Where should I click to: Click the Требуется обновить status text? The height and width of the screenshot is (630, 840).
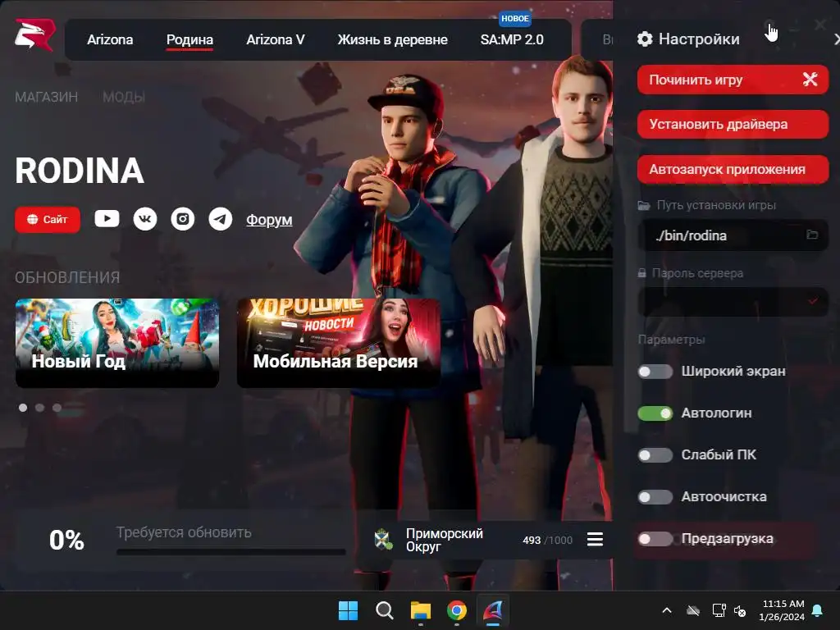(x=184, y=532)
